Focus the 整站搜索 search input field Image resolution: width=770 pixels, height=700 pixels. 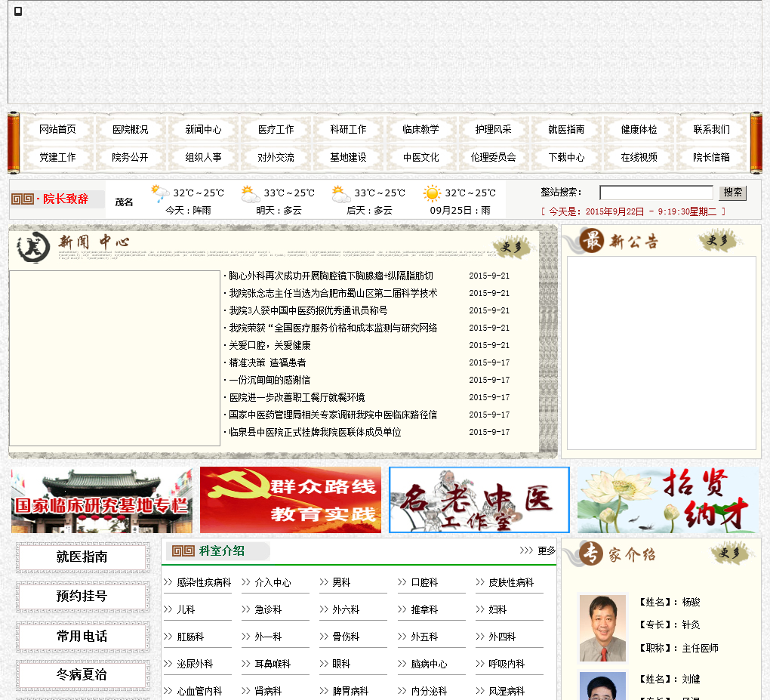(x=657, y=193)
